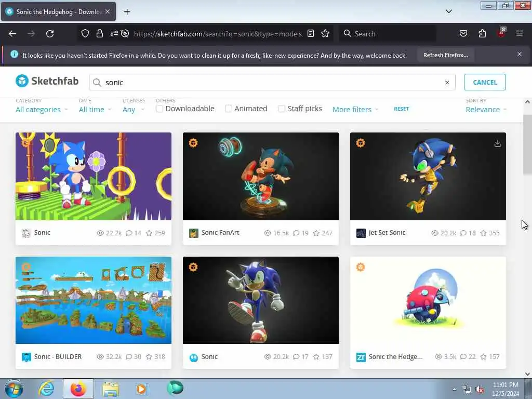Expand More filters
Screen dimensions: 532x399
(355, 110)
